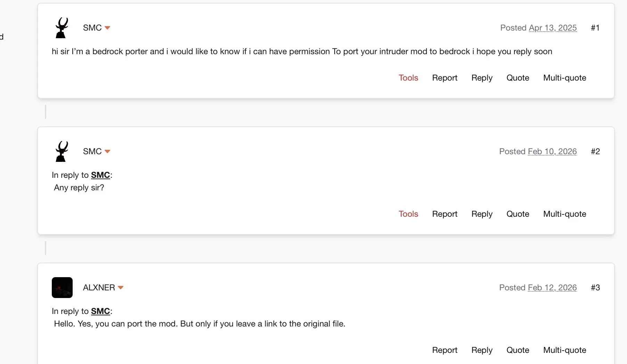Screen dimensions: 627x364
Task: Reply to the first post
Action: point(482,78)
